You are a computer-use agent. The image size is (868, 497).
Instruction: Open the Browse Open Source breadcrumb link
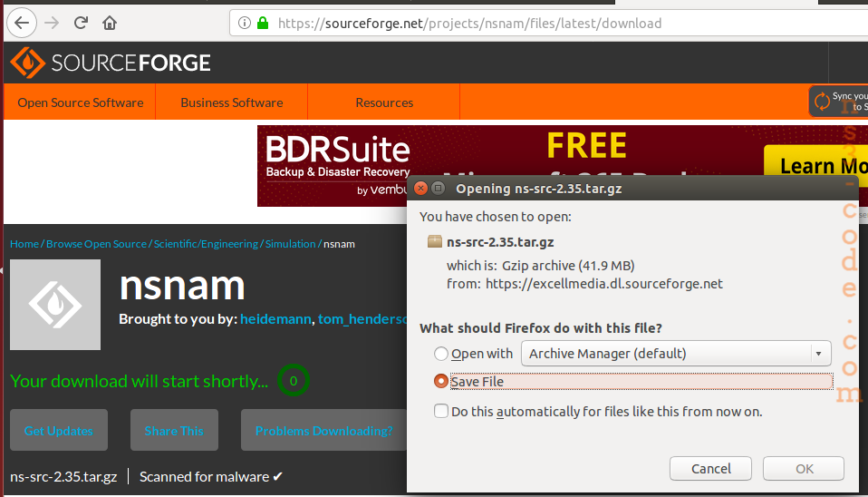(96, 244)
